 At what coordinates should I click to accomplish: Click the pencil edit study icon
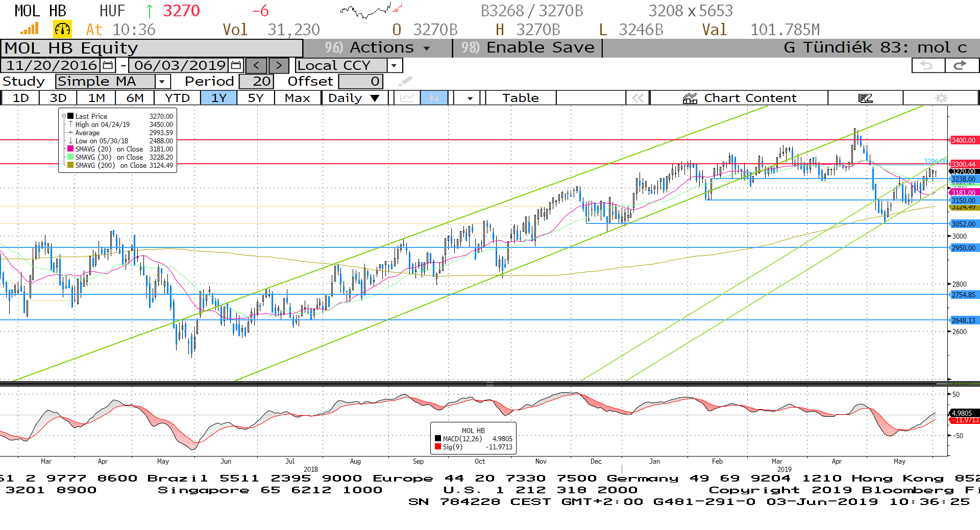tap(405, 81)
